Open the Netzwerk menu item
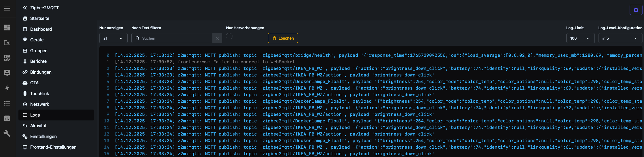Viewport: 644px width, 157px height. (x=39, y=104)
